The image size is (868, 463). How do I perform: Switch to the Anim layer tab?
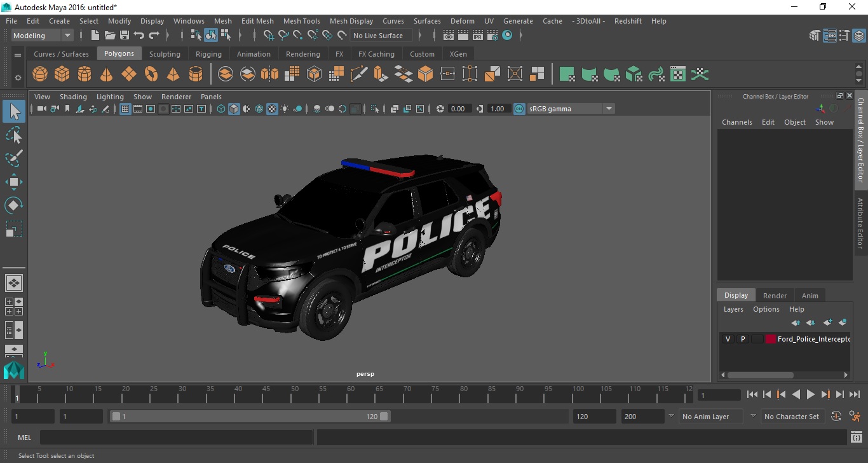click(810, 295)
